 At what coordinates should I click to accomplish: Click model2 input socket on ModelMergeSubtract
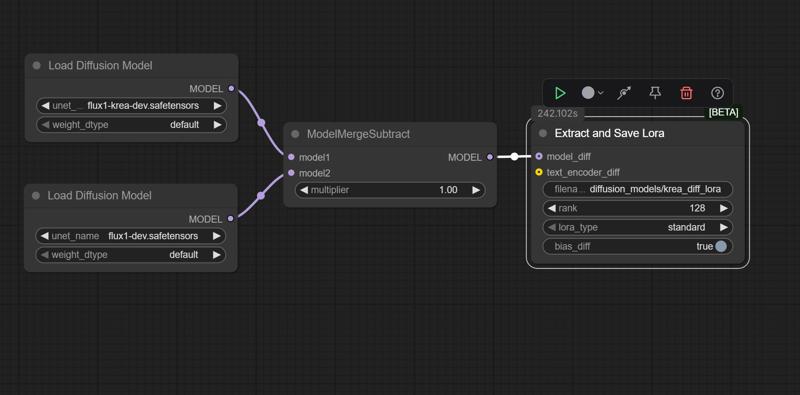tap(291, 172)
